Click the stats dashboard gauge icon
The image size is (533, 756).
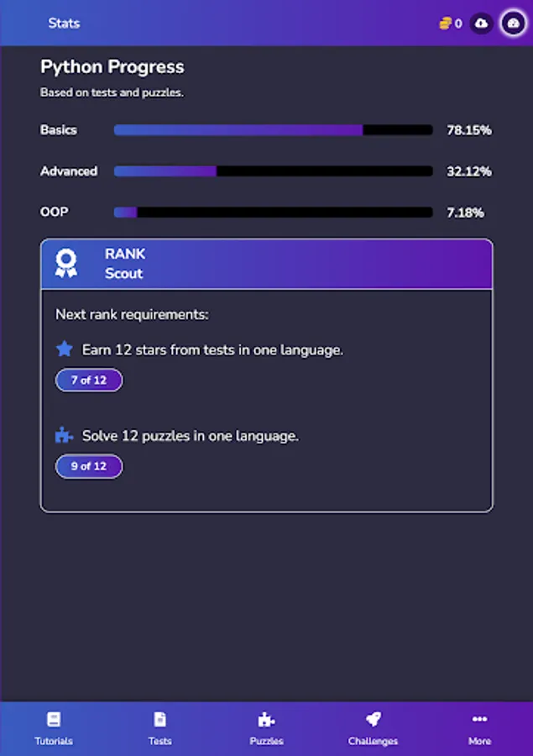[x=514, y=24]
